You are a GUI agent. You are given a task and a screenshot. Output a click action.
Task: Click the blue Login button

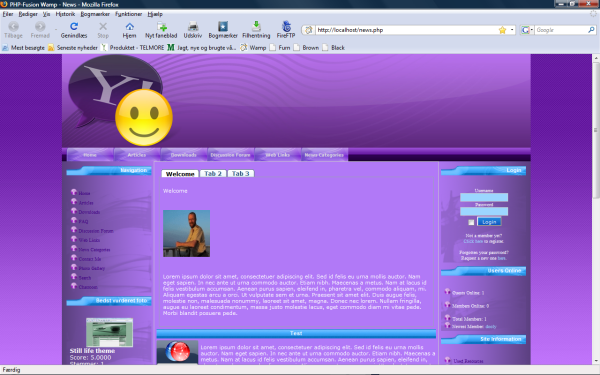[489, 222]
